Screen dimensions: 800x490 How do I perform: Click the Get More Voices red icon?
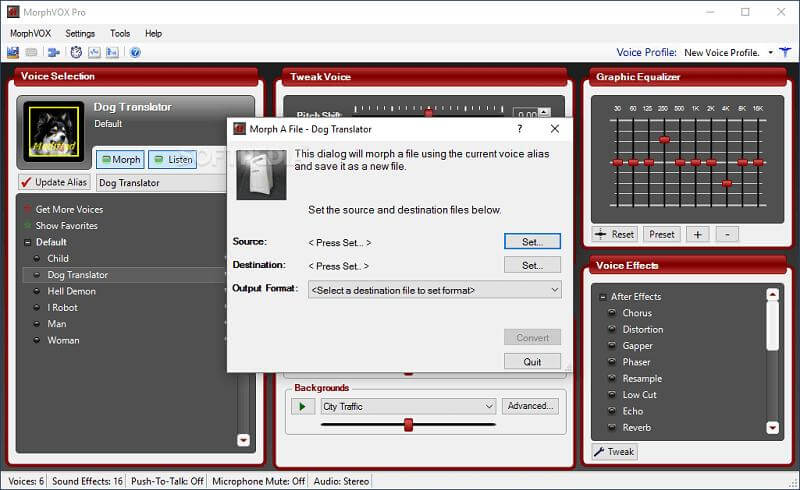click(x=28, y=209)
